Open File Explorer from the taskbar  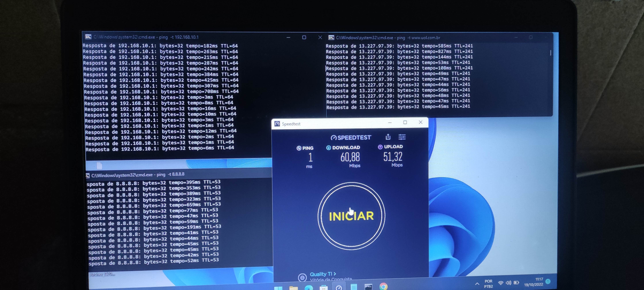pyautogui.click(x=294, y=288)
